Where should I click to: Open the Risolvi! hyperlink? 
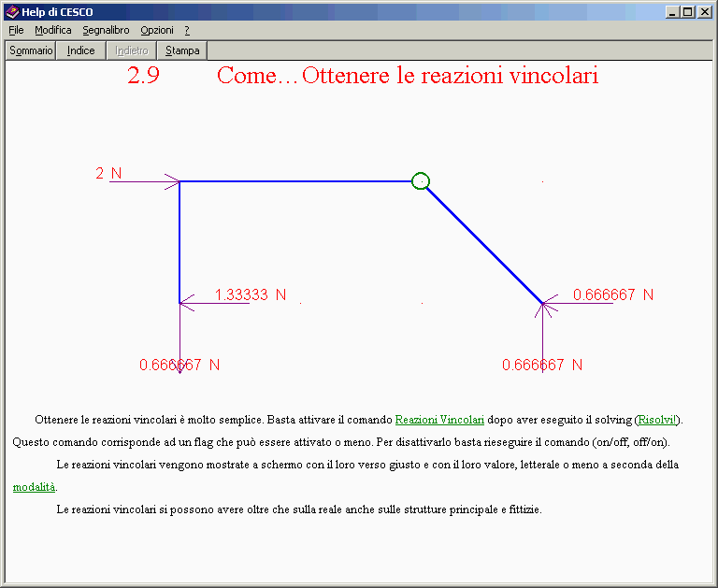coord(658,421)
